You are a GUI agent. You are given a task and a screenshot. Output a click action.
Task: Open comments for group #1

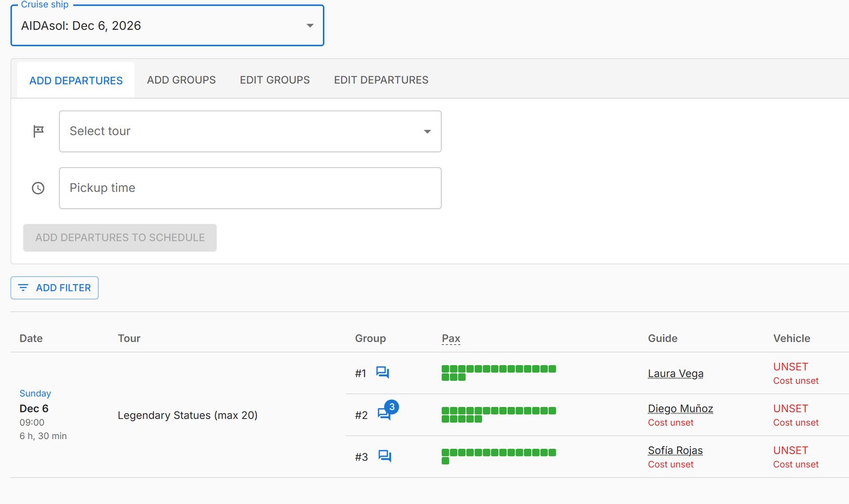point(383,372)
